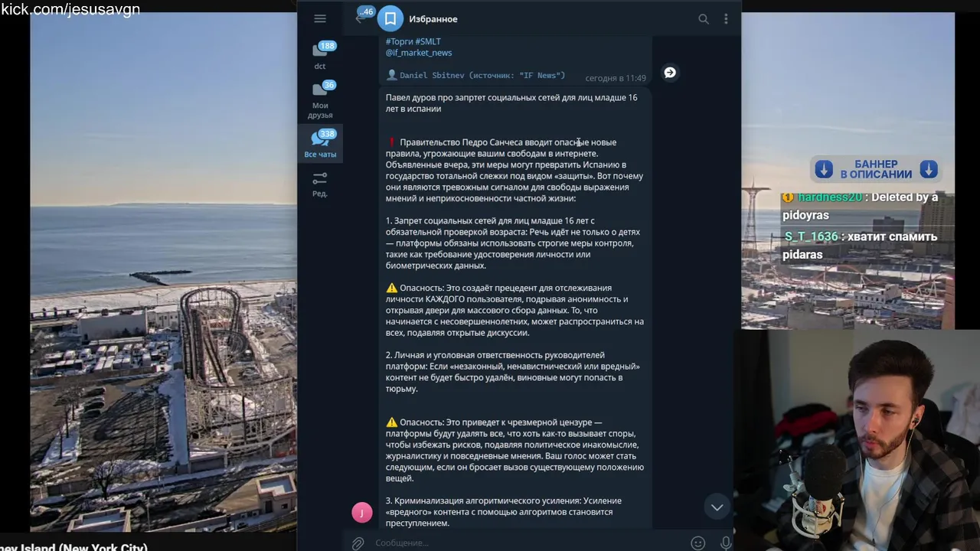980x551 pixels.
Task: Click the round J sender avatar
Action: [362, 513]
